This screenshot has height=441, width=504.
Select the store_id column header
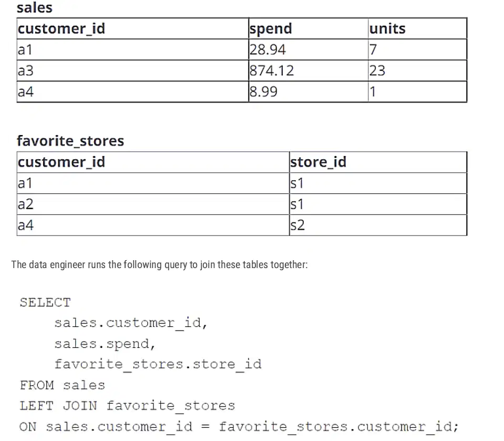pos(378,162)
